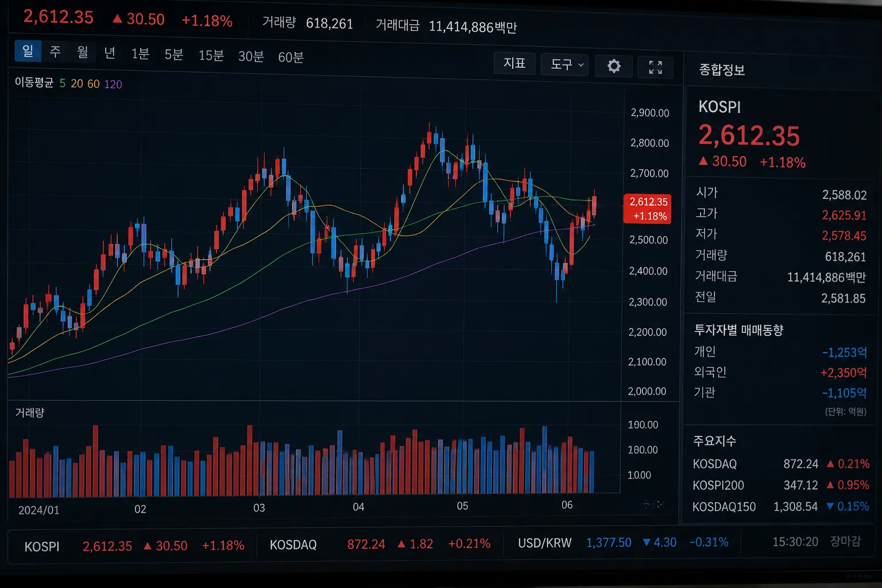
Task: Click the USD/KRW rate 1,377.50
Action: coord(609,543)
